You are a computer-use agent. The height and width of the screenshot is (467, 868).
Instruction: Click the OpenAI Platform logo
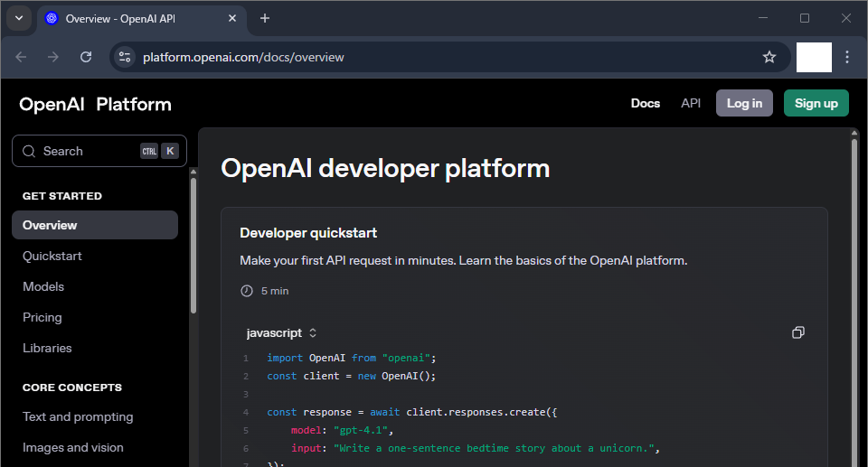[95, 104]
